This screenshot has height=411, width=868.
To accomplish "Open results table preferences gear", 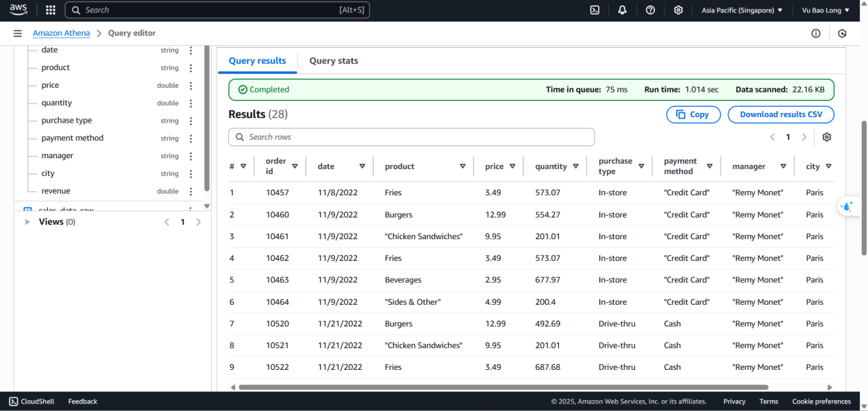I will [x=827, y=137].
